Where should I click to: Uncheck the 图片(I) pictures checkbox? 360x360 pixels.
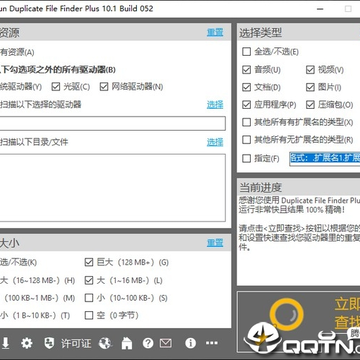pyautogui.click(x=310, y=87)
